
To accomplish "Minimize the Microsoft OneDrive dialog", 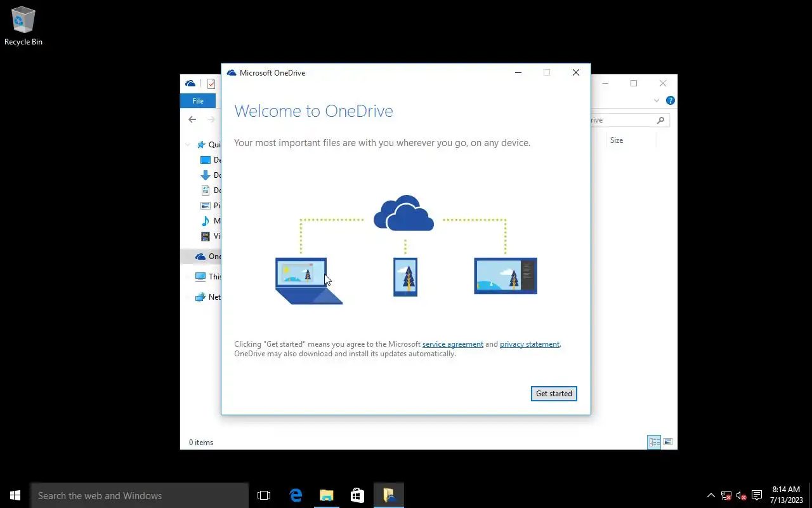I will [x=518, y=72].
